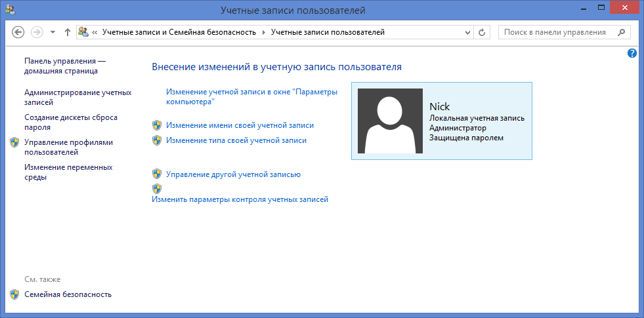Maximize the window
The height and width of the screenshot is (318, 644).
coord(601,7)
